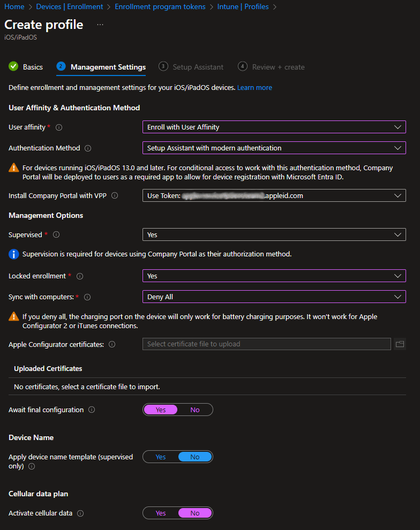420x530 pixels.
Task: Click info icon next to Supervised
Action: 56,234
